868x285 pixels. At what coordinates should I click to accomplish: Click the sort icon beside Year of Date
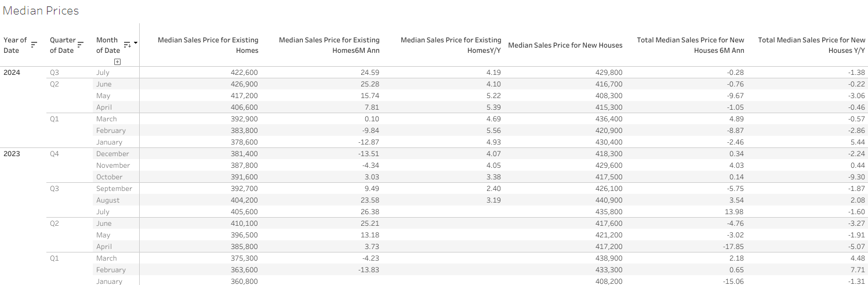34,44
